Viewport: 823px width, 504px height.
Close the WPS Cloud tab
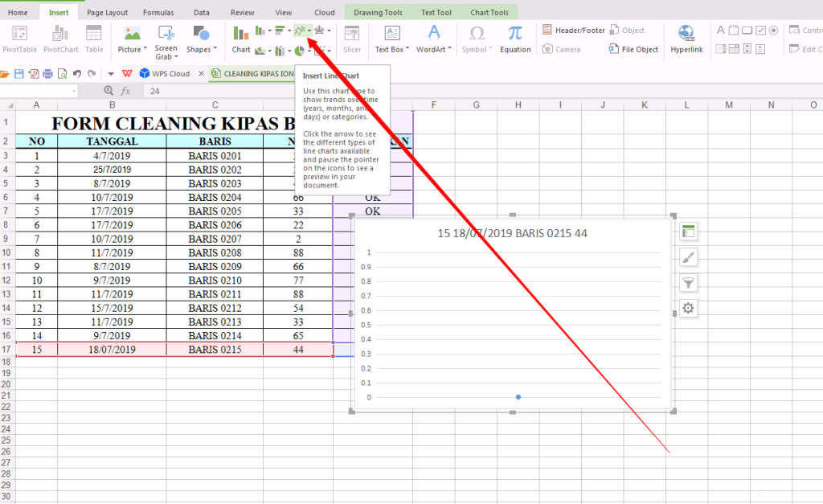click(x=201, y=73)
